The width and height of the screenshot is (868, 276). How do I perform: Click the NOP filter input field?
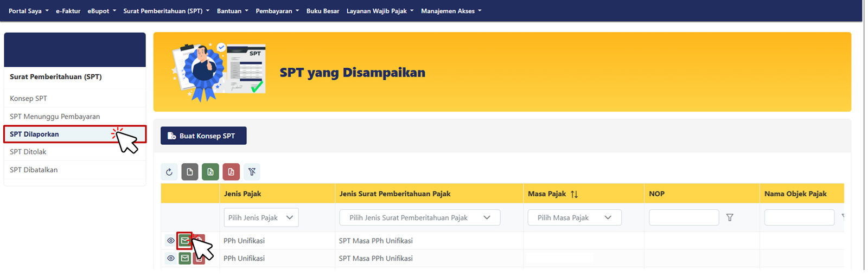(x=684, y=217)
